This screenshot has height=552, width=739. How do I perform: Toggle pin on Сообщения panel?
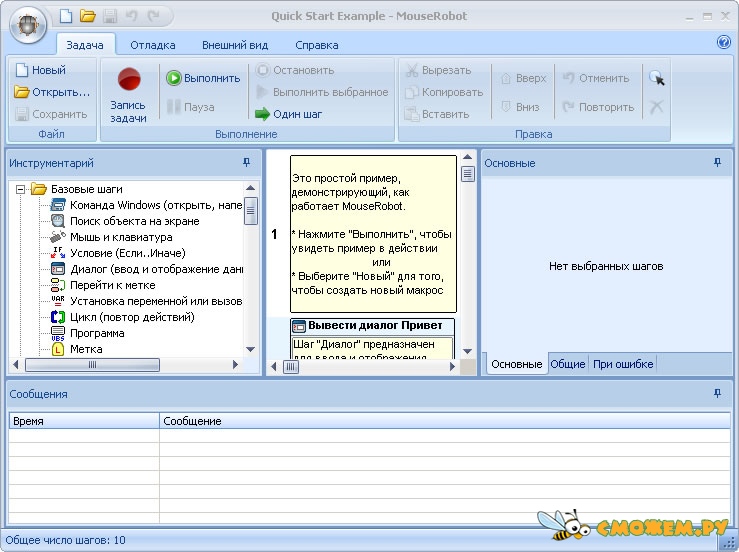click(717, 393)
